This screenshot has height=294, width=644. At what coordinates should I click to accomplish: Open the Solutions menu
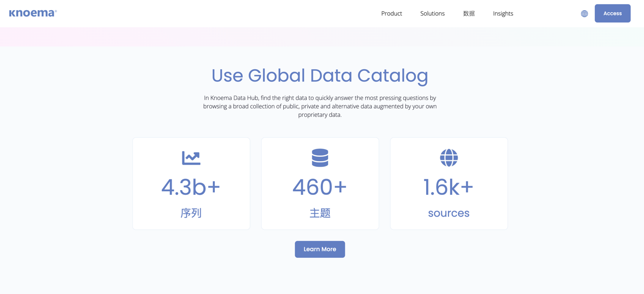pos(432,14)
